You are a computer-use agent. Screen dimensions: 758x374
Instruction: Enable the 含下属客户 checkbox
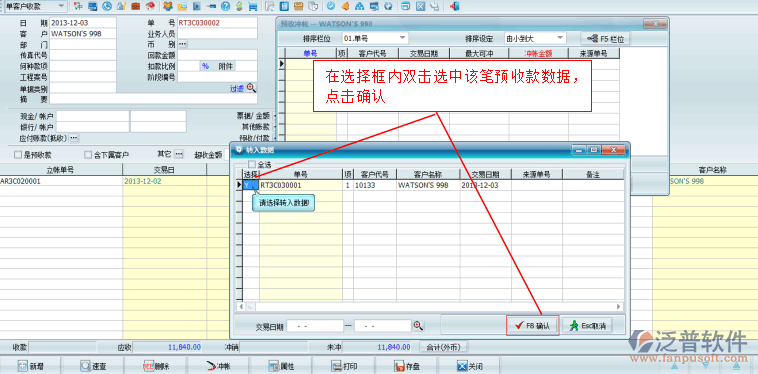point(88,155)
